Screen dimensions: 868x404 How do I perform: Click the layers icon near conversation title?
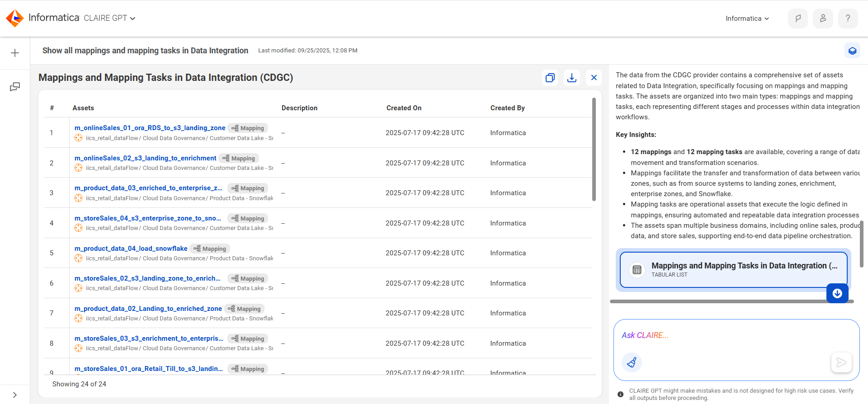click(x=852, y=51)
